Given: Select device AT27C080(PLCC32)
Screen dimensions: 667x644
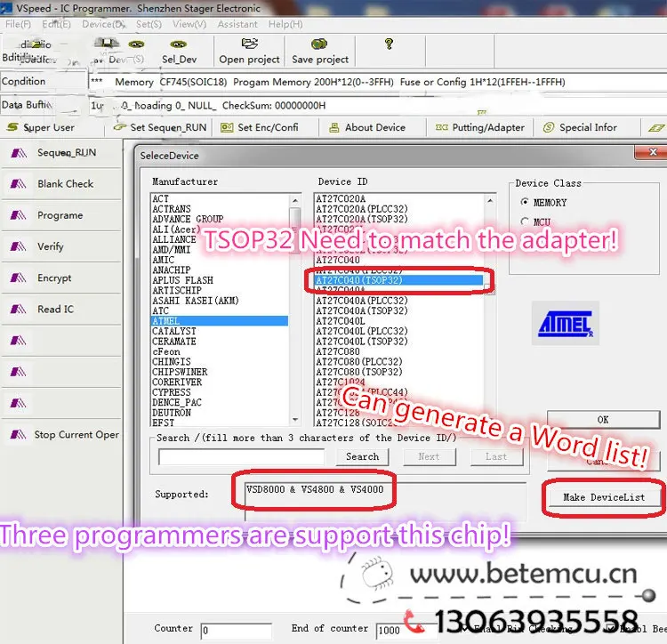Looking at the screenshot, I should (359, 361).
